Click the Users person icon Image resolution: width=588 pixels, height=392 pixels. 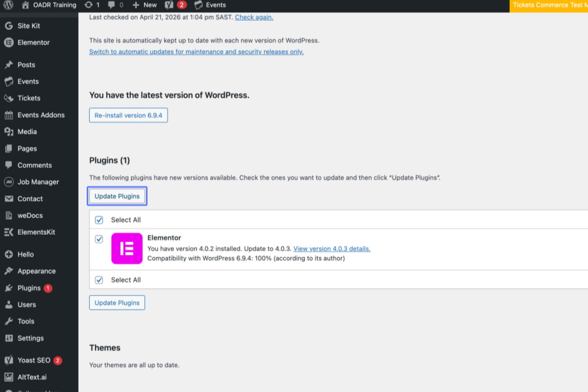pyautogui.click(x=9, y=305)
